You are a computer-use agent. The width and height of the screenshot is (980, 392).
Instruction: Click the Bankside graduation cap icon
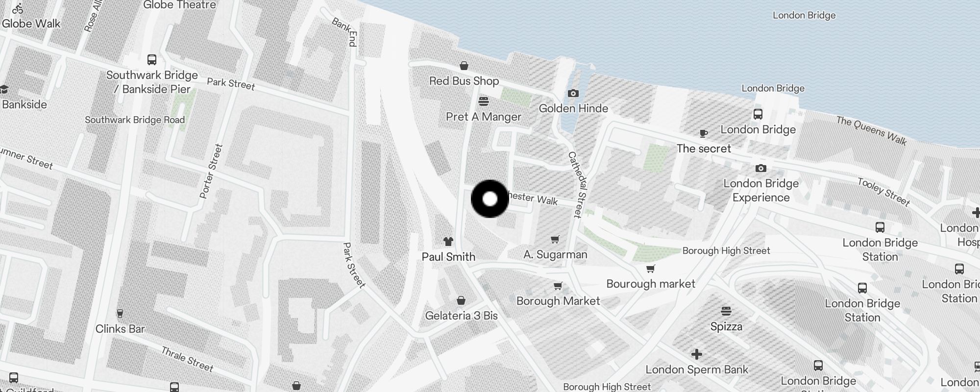coord(4,89)
